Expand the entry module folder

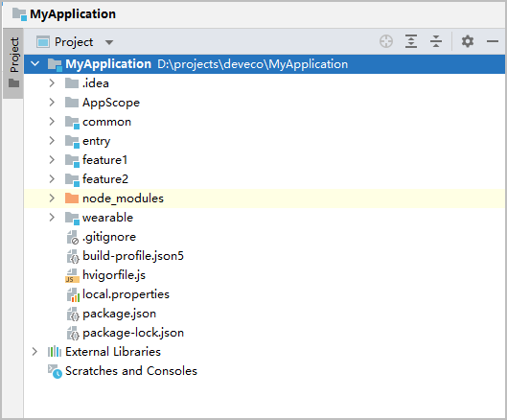pyautogui.click(x=52, y=140)
